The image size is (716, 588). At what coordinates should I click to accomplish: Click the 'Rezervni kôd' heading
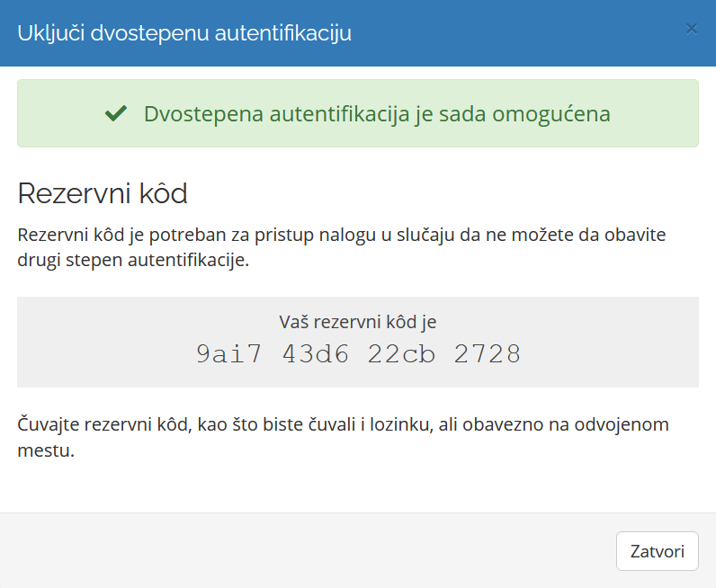102,193
